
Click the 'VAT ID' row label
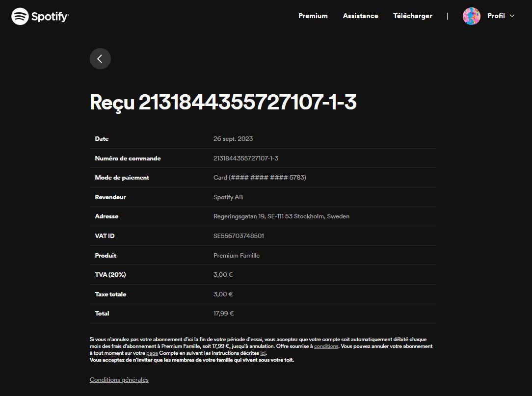click(105, 236)
